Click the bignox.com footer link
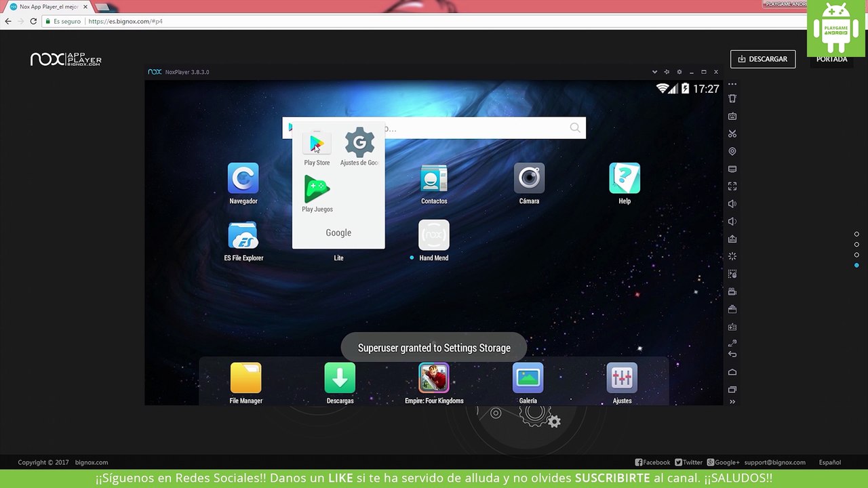Screen dimensions: 868x488 click(92, 462)
